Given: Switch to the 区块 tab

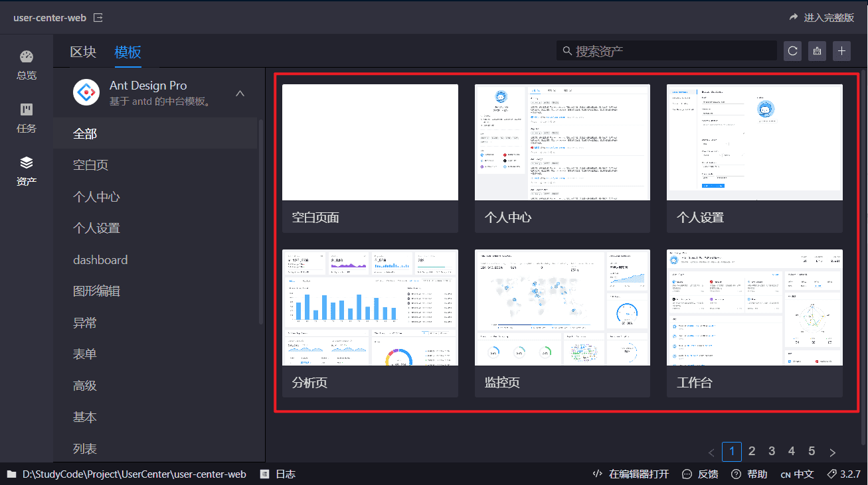Looking at the screenshot, I should click(x=83, y=52).
